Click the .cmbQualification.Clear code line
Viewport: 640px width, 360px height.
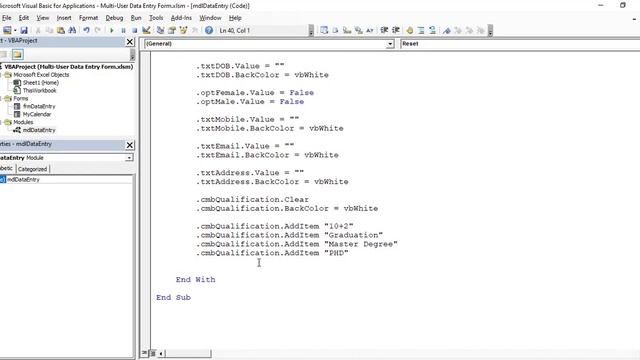click(252, 200)
